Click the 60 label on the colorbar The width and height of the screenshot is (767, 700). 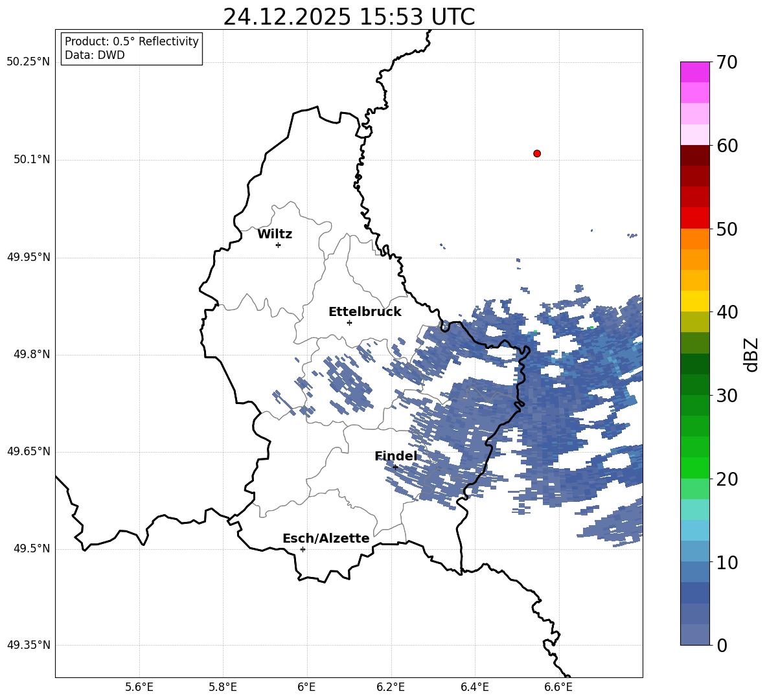pyautogui.click(x=726, y=146)
